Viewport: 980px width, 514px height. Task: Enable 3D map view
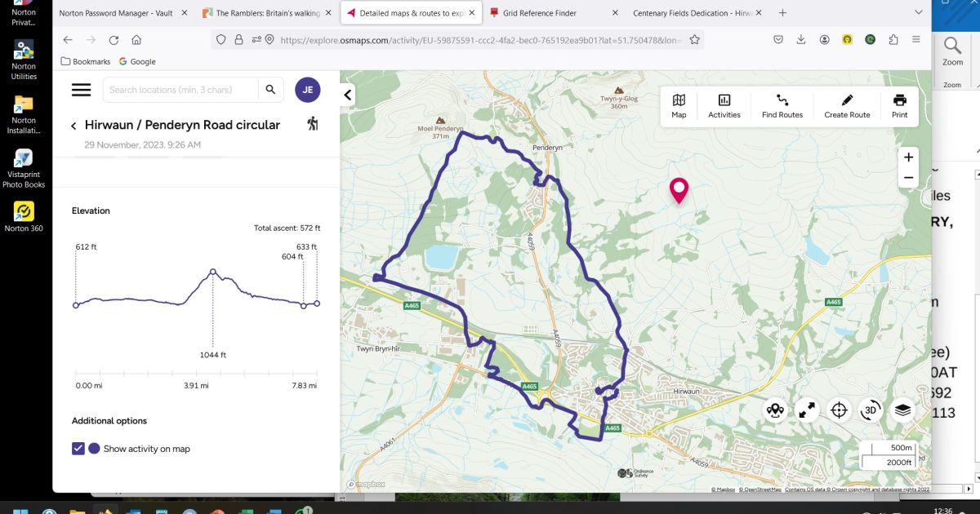tap(870, 410)
